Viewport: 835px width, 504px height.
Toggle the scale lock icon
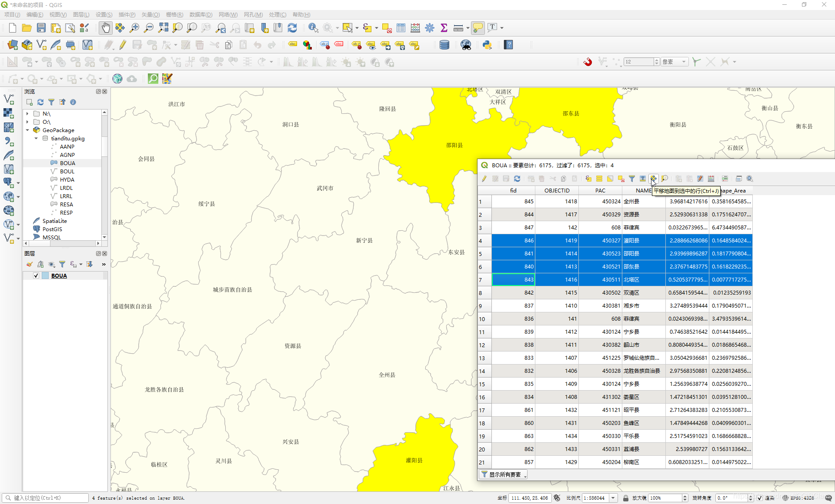pos(625,498)
